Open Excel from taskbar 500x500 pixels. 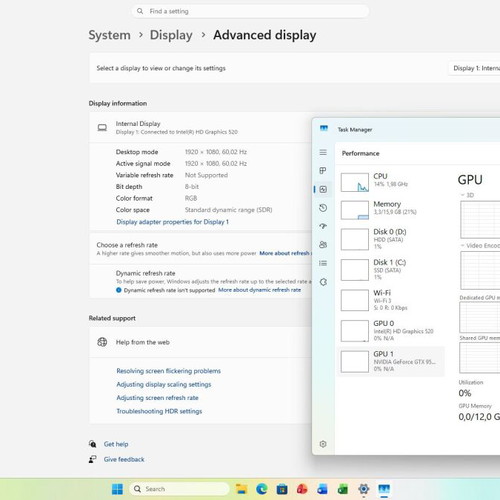coord(343,489)
